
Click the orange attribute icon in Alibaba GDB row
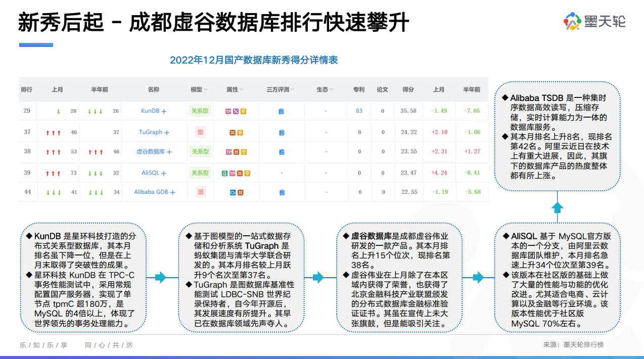click(x=241, y=192)
